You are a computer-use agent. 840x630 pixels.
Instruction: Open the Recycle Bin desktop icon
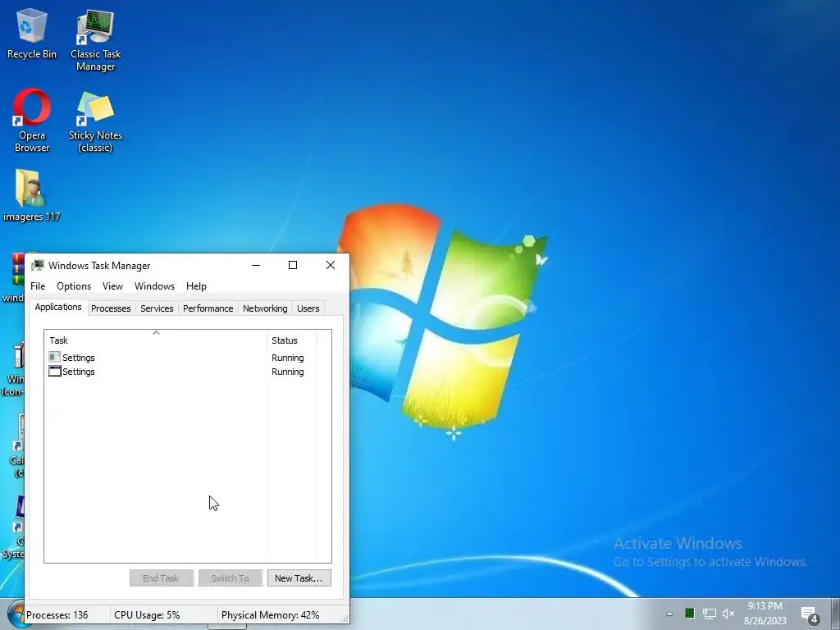(32, 34)
